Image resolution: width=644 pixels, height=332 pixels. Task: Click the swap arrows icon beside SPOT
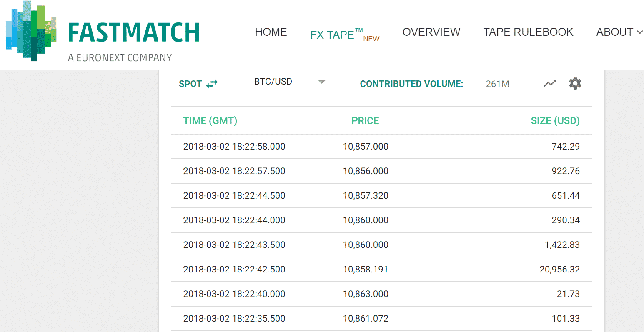point(212,84)
